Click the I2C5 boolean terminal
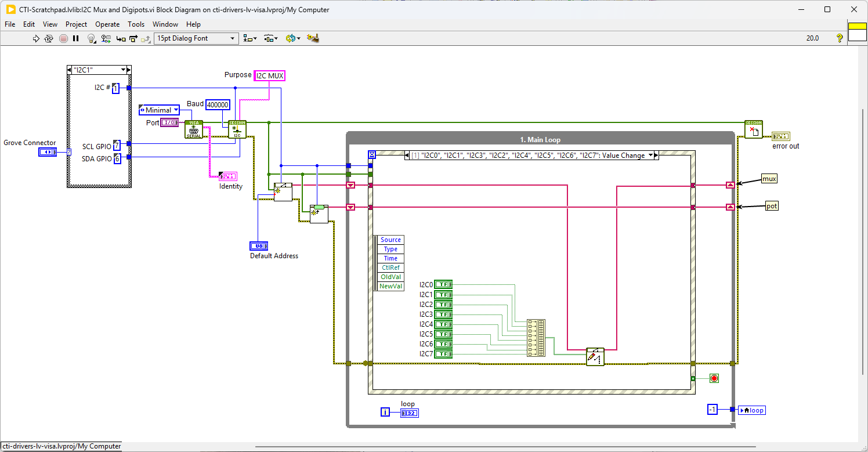Viewport: 868px width, 452px height. 443,334
